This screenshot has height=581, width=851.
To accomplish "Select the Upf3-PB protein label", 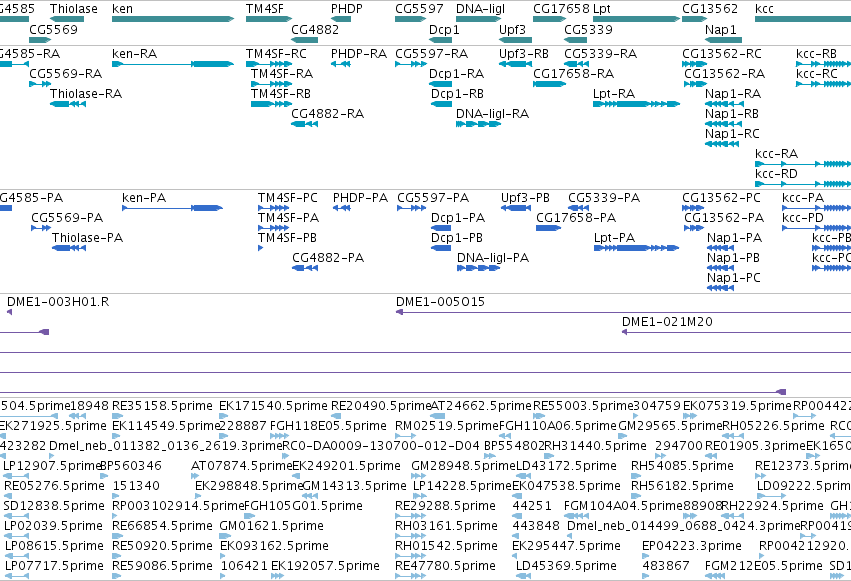I will click(x=525, y=197).
